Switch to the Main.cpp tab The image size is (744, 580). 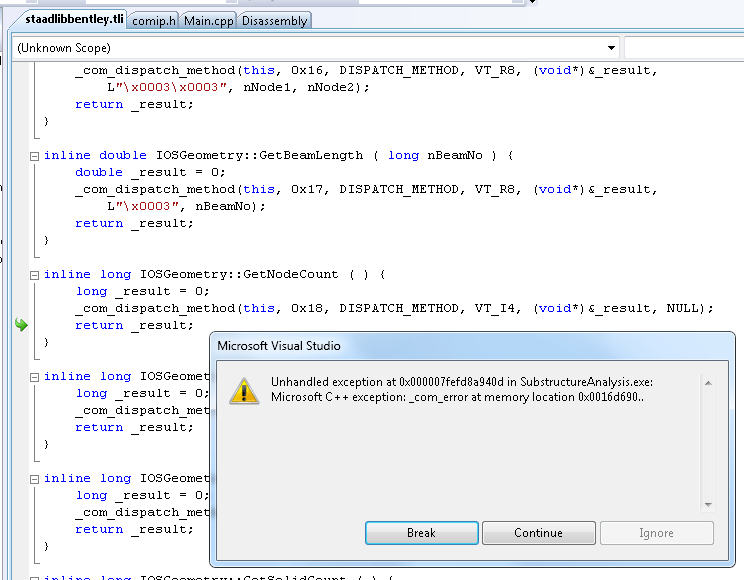click(x=208, y=21)
